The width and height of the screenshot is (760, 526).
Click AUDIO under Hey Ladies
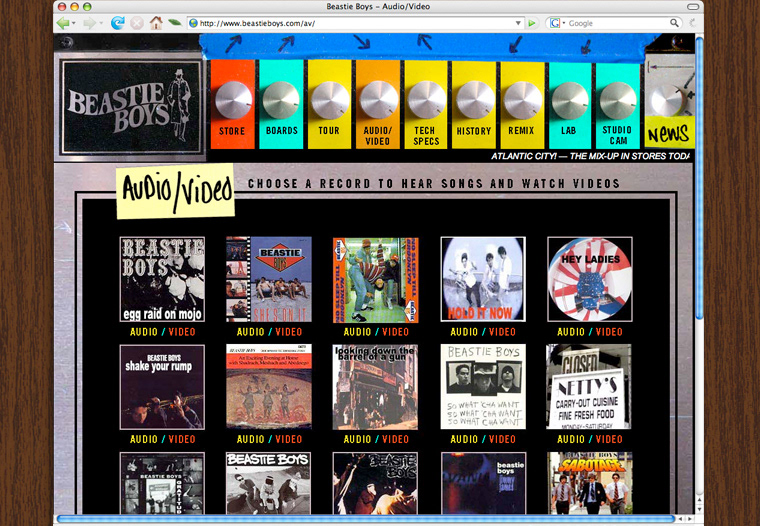point(571,332)
